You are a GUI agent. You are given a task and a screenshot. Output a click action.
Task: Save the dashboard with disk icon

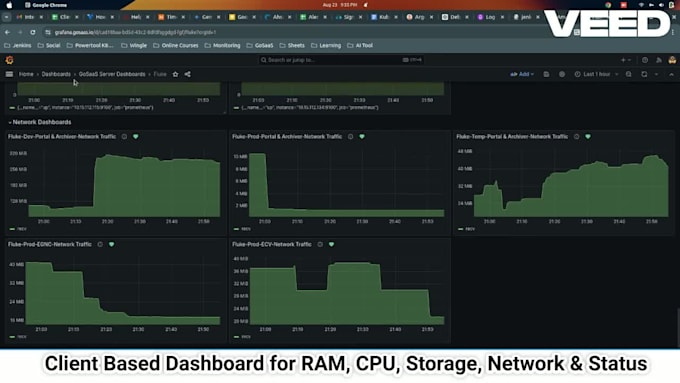click(x=546, y=74)
